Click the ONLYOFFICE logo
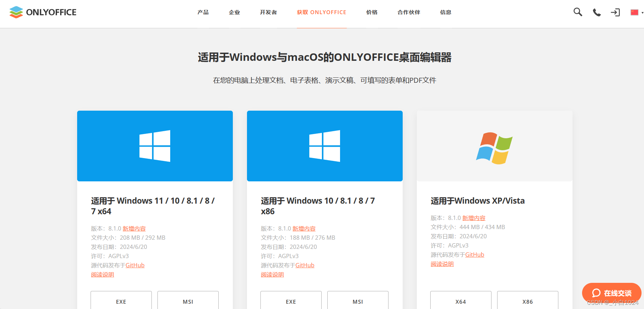Screen dimensions: 644x309 tap(43, 12)
